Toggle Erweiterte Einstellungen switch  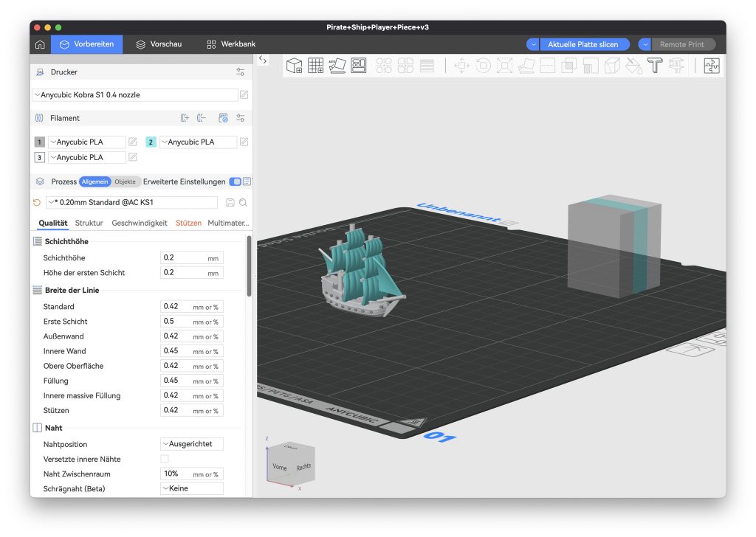235,181
